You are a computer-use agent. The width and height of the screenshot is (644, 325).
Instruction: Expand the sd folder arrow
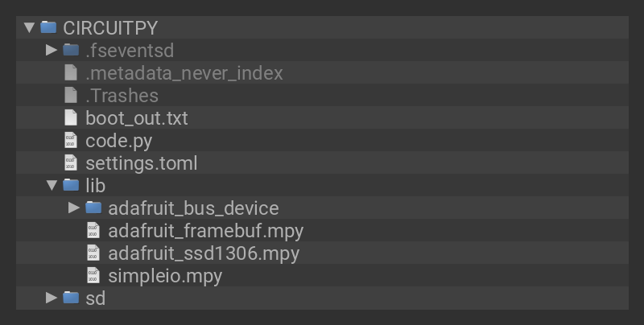click(x=52, y=298)
